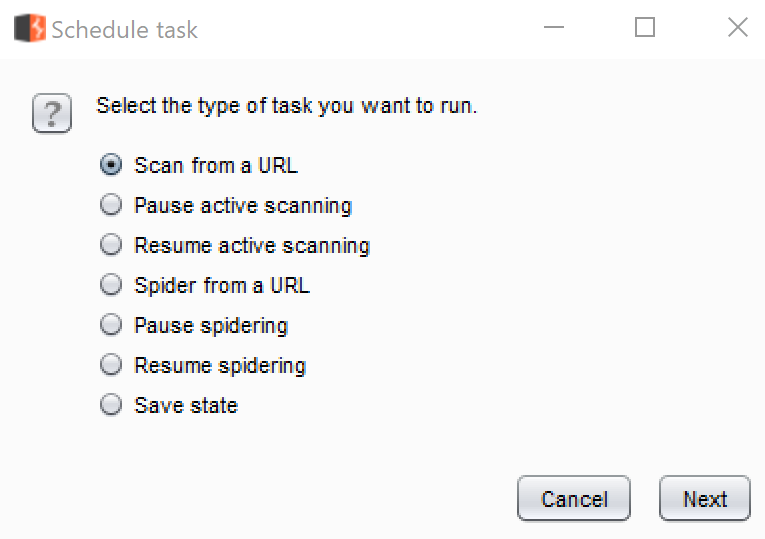The width and height of the screenshot is (765, 539).
Task: Maximize the Schedule task window
Action: pyautogui.click(x=645, y=28)
